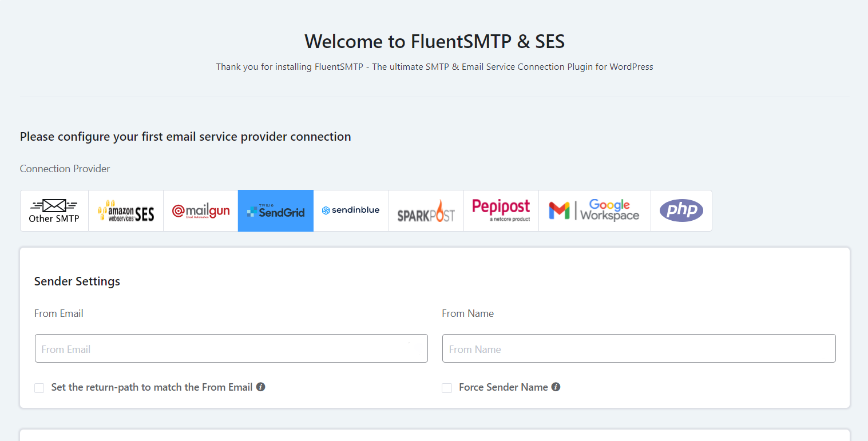Enable return-path to match From Email
The height and width of the screenshot is (441, 868).
39,388
